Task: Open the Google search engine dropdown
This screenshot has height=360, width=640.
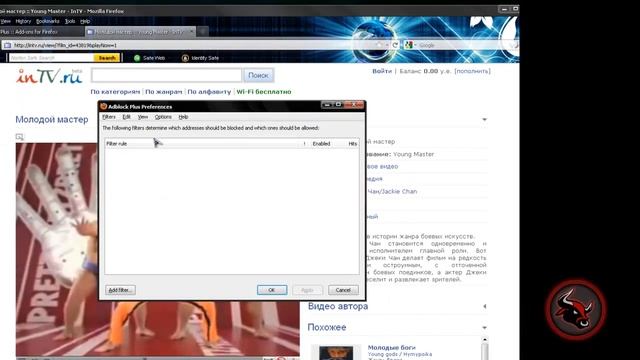Action: 409,45
